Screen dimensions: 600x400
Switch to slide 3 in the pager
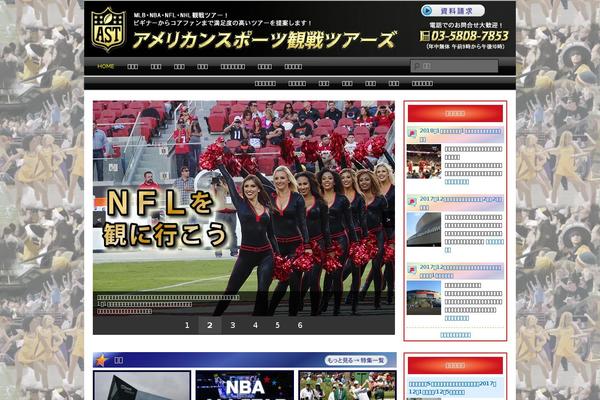[232, 325]
